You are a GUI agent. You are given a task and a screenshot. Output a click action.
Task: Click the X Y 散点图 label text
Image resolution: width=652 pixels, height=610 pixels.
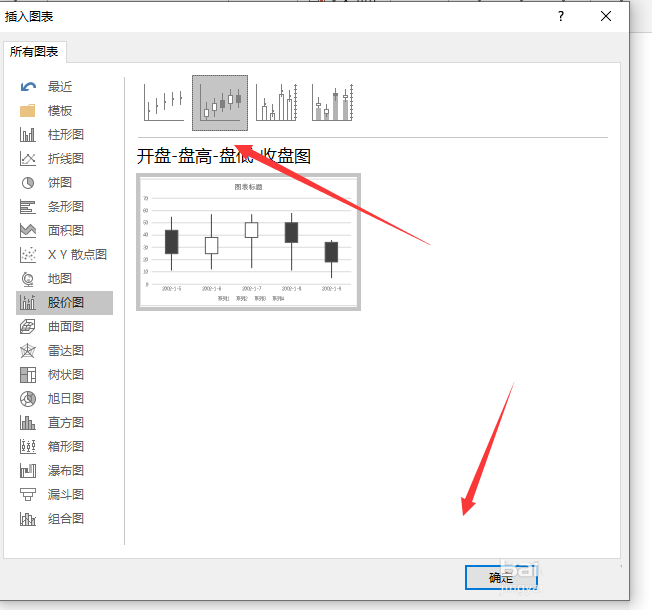(77, 254)
